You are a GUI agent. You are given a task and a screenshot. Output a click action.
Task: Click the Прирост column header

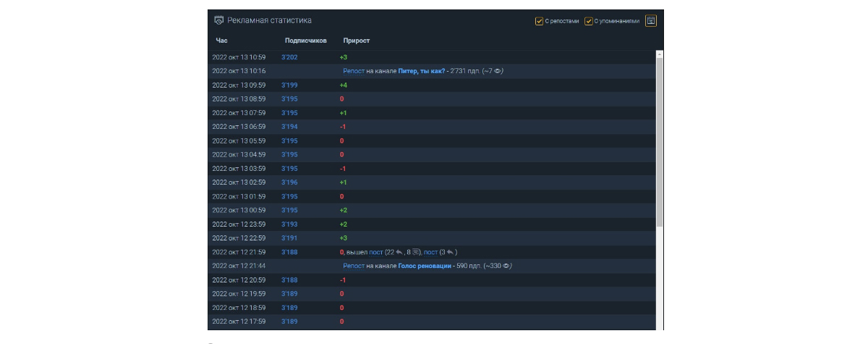357,41
